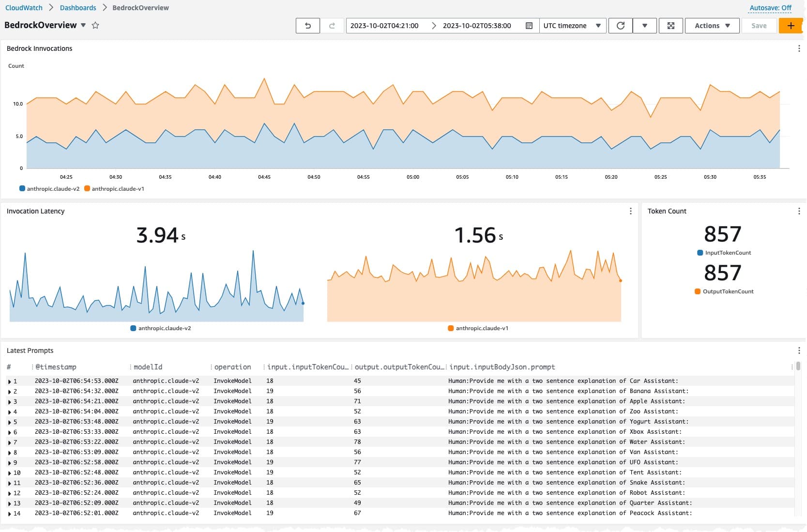The height and width of the screenshot is (532, 807).
Task: Click the Save button
Action: (x=759, y=26)
